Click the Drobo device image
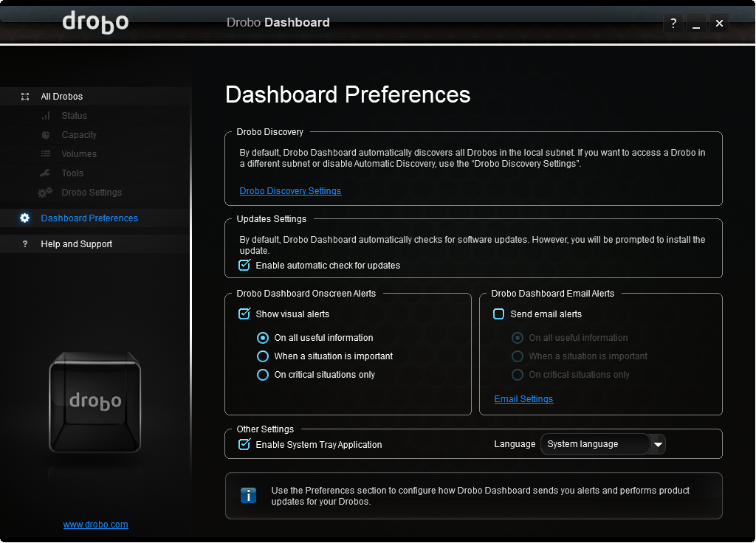Screen dimensions: 756x543 [x=95, y=402]
